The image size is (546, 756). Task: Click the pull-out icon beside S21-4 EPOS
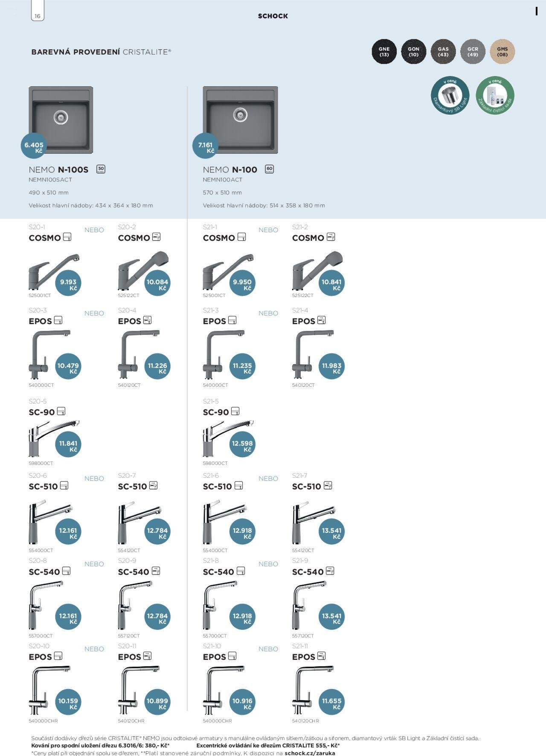click(321, 320)
